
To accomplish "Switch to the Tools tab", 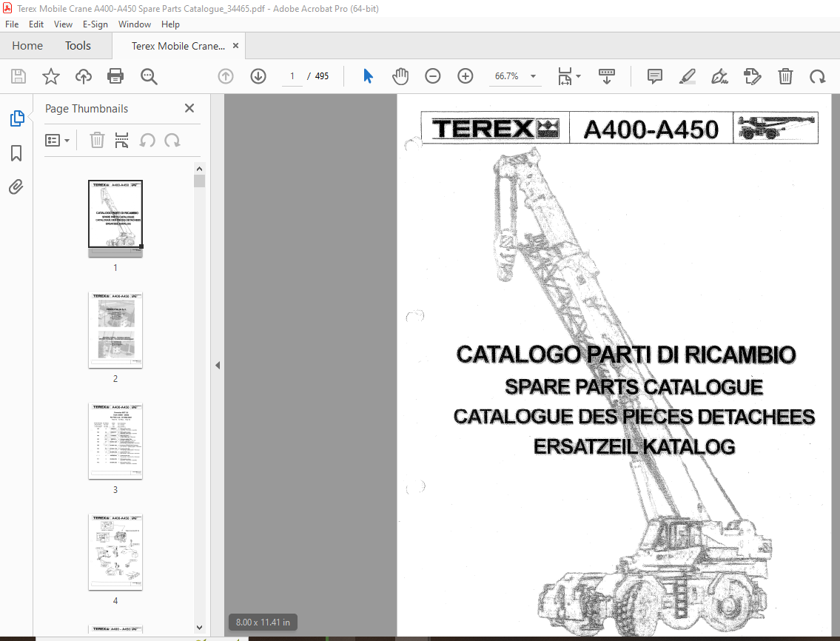I will point(78,46).
